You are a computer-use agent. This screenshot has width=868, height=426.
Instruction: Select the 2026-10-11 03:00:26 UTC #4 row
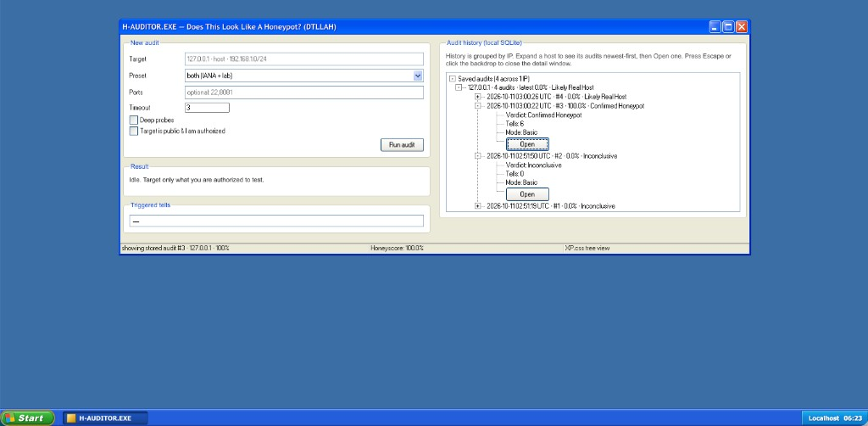point(556,97)
